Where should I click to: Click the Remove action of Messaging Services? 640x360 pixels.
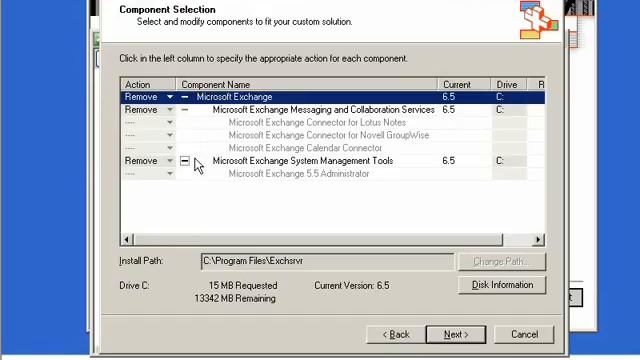click(x=141, y=110)
